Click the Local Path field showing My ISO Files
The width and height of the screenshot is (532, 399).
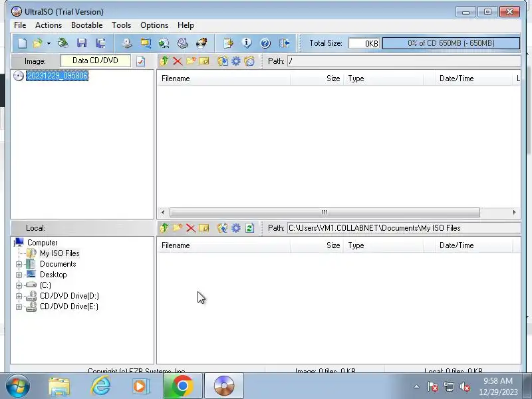pos(404,228)
